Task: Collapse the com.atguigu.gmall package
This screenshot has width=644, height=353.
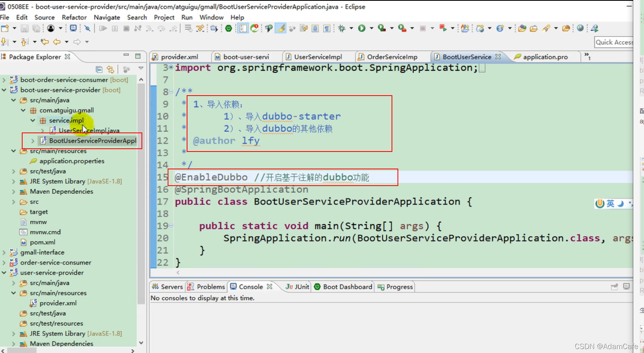Action: point(23,110)
